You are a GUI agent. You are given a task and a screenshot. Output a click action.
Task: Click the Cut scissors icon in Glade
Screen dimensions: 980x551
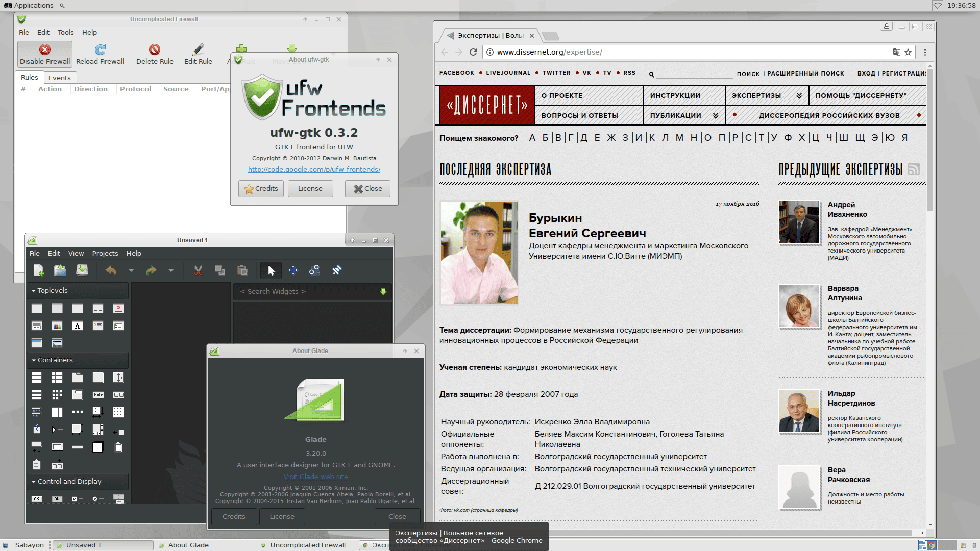[198, 270]
